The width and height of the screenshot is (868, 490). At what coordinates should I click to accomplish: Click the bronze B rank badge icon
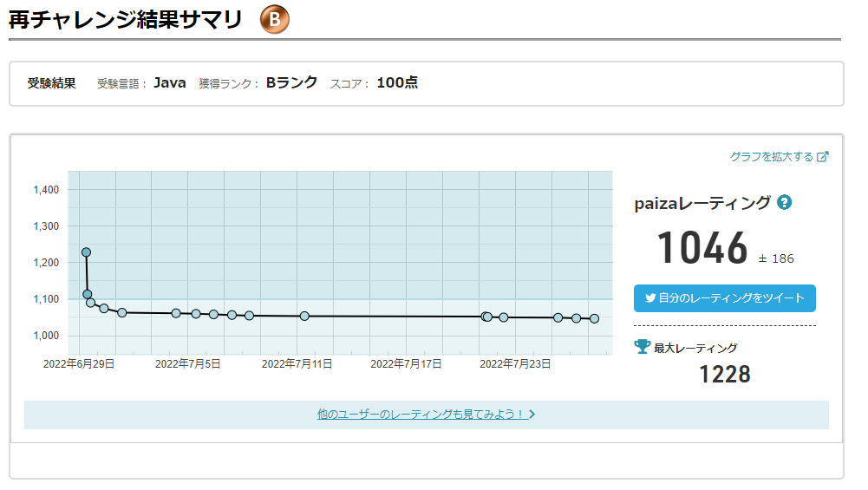274,20
